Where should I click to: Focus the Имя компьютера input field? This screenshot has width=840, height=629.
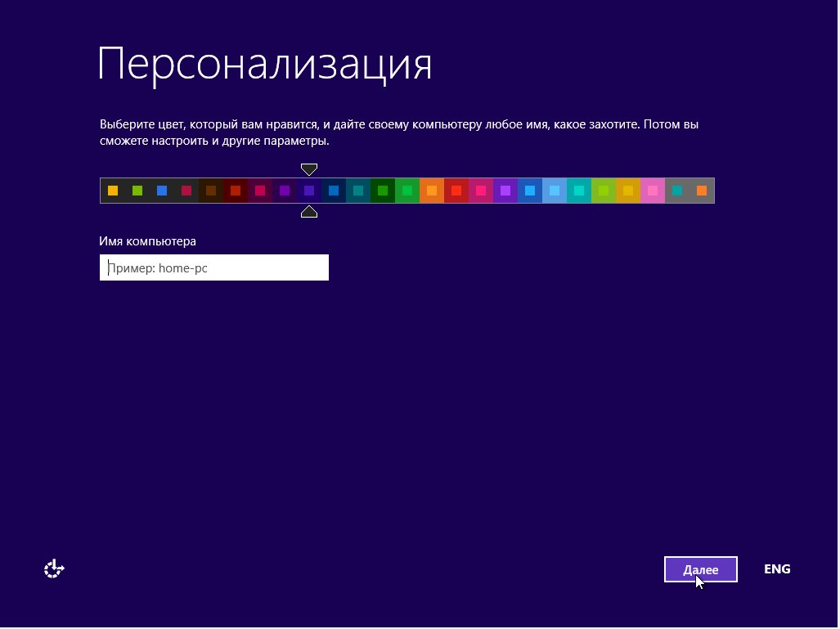pyautogui.click(x=214, y=268)
